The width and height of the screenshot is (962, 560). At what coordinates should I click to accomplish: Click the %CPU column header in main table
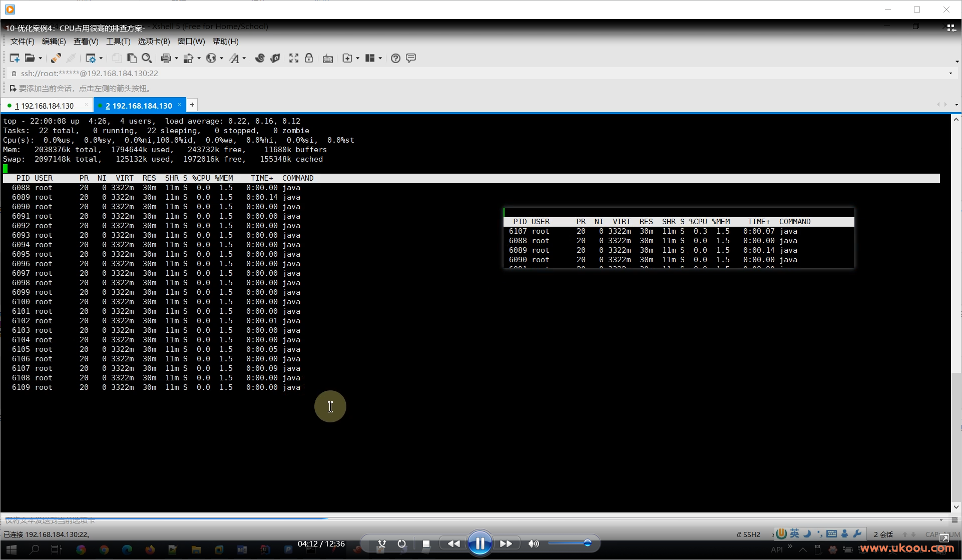tap(201, 178)
